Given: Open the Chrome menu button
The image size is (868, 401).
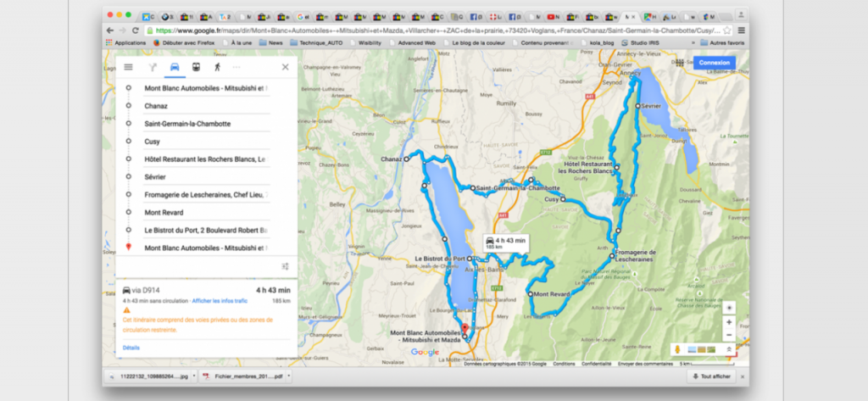Looking at the screenshot, I should (741, 31).
